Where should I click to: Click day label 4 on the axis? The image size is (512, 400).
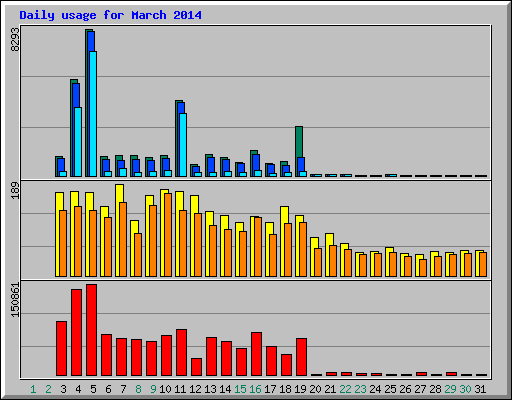click(78, 389)
